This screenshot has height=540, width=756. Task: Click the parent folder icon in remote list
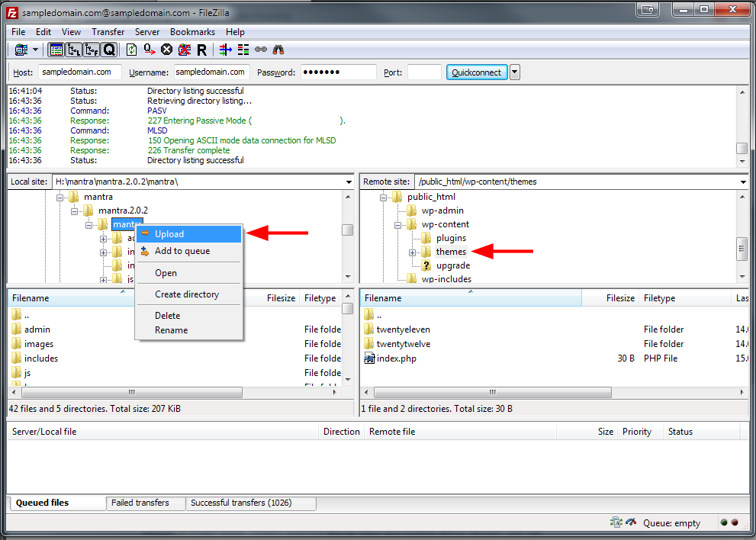coord(368,315)
